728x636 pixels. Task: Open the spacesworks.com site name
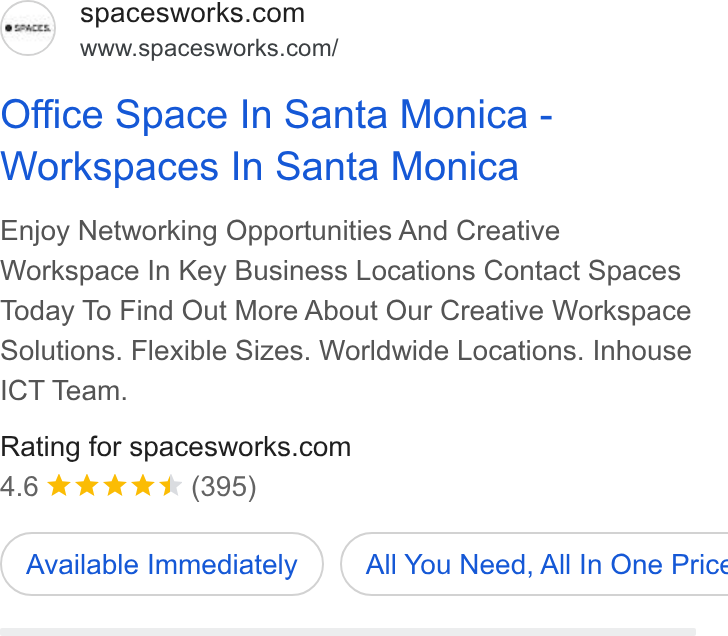tap(192, 13)
